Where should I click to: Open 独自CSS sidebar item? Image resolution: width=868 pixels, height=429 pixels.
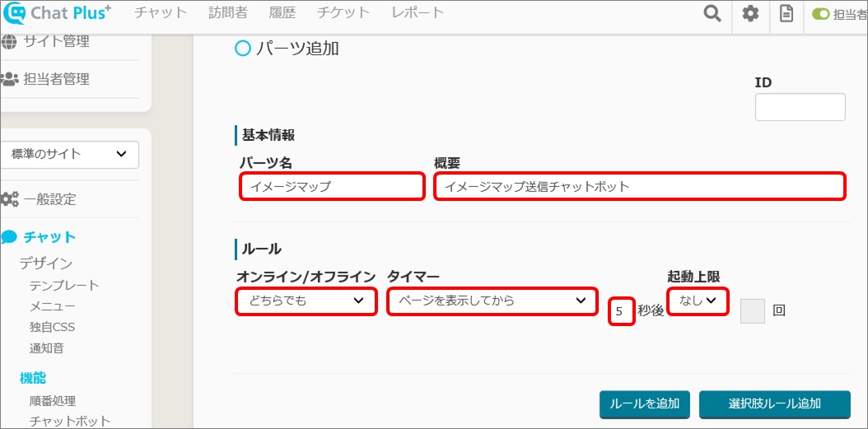coord(52,327)
